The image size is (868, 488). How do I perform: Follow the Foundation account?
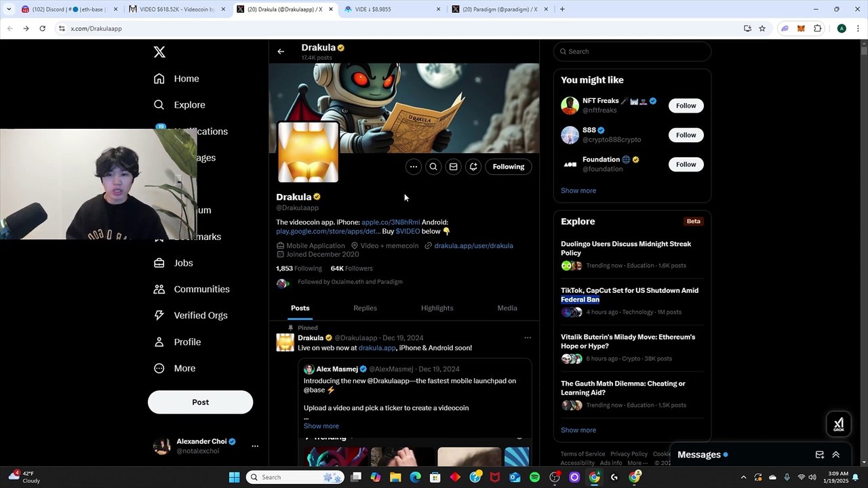coord(686,164)
